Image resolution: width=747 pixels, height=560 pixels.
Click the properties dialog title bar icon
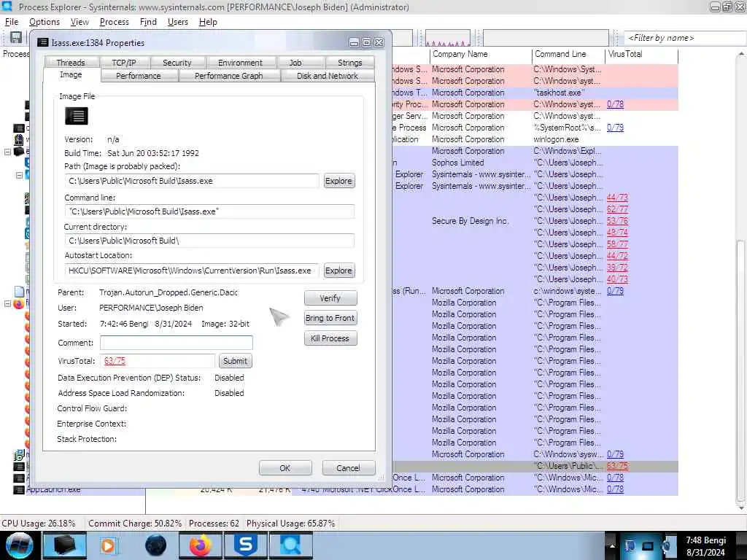[x=43, y=42]
